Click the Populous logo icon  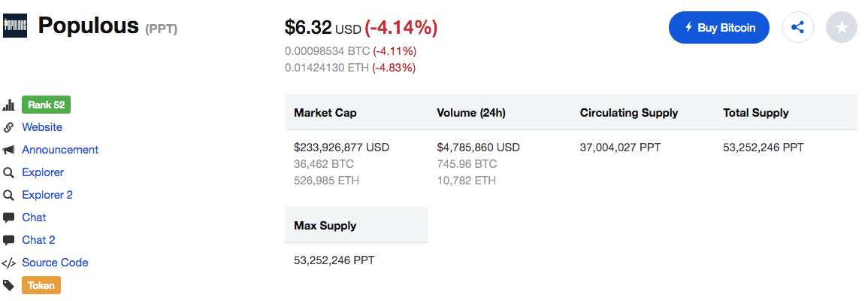tap(15, 26)
